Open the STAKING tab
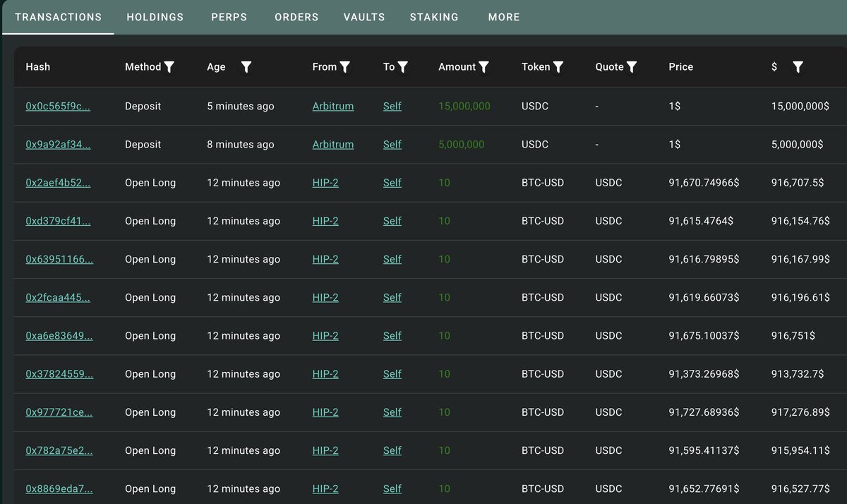 [x=434, y=17]
